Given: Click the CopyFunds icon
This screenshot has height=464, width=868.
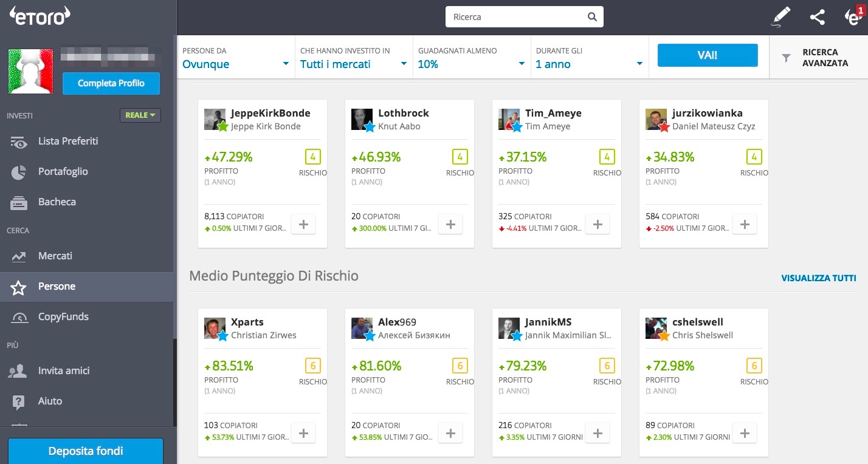Looking at the screenshot, I should [x=19, y=317].
